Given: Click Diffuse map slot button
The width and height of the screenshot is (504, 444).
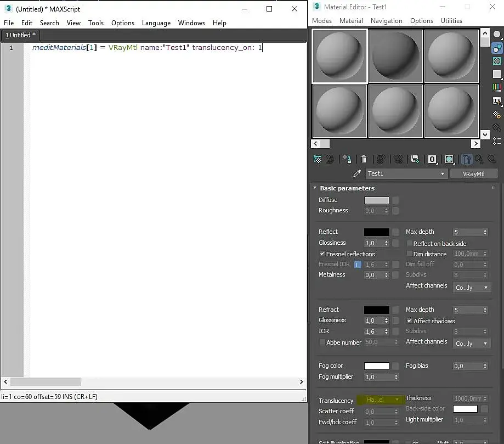Looking at the screenshot, I should pos(395,200).
